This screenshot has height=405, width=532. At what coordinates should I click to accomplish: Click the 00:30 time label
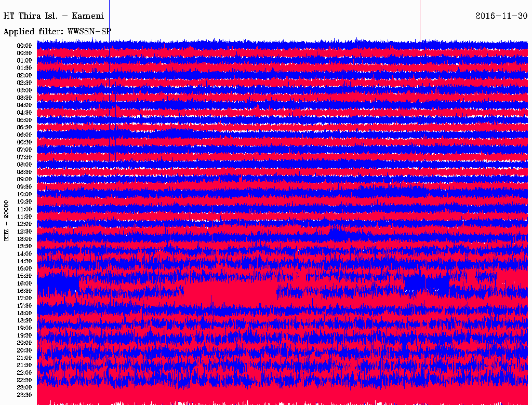pos(24,53)
